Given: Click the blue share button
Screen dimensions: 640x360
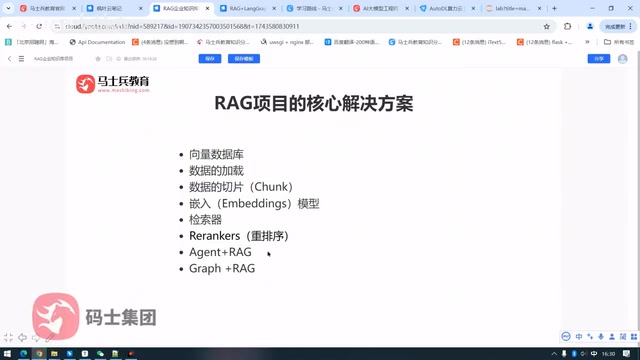Looking at the screenshot, I should pos(599,59).
